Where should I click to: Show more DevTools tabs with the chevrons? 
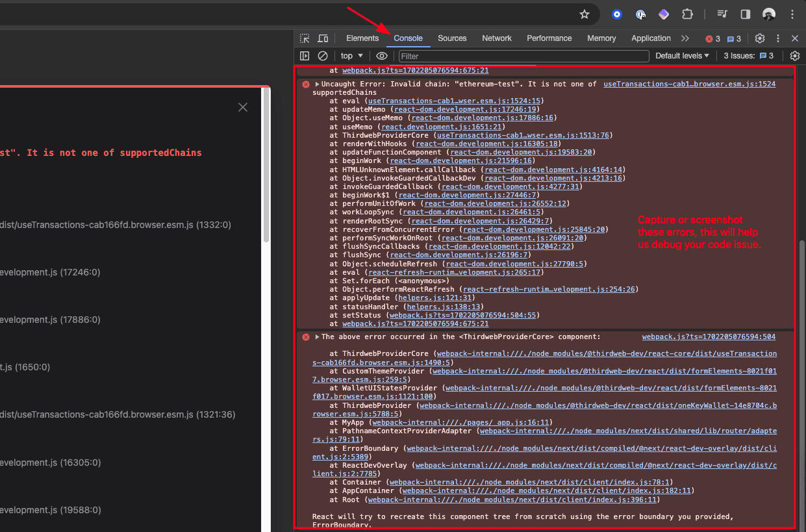click(685, 38)
